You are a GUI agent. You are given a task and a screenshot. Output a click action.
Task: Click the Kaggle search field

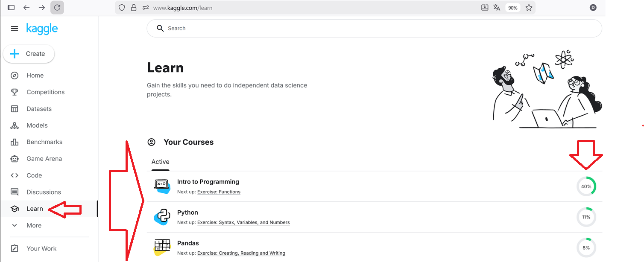(374, 29)
